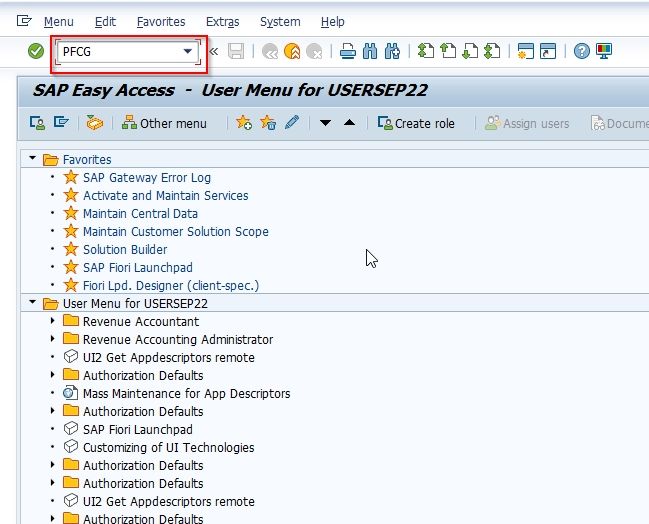Image resolution: width=649 pixels, height=524 pixels.
Task: Expand Authorization Defaults folder above Mass Maintenance
Action: [53, 375]
